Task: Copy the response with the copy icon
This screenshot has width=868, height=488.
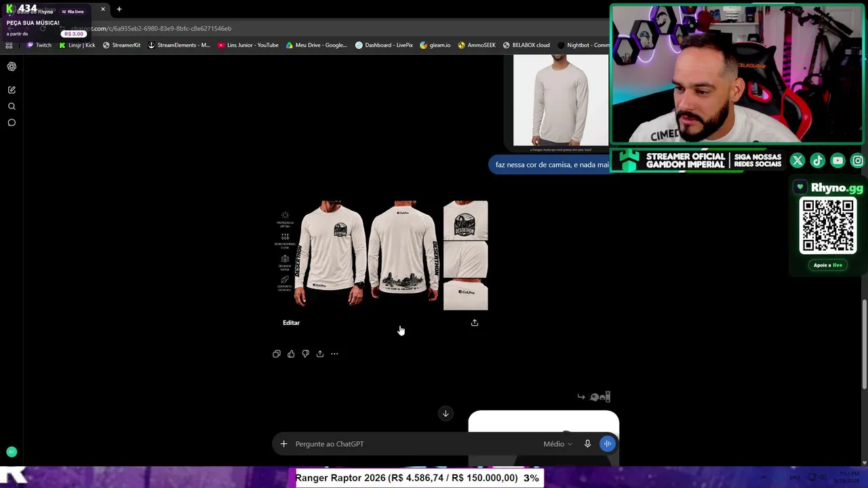Action: pyautogui.click(x=277, y=354)
